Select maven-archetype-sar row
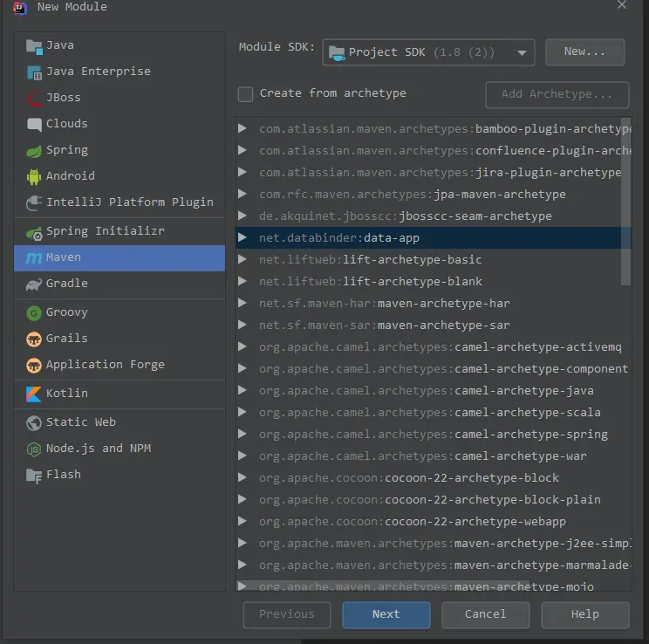The image size is (649, 644). (x=434, y=325)
